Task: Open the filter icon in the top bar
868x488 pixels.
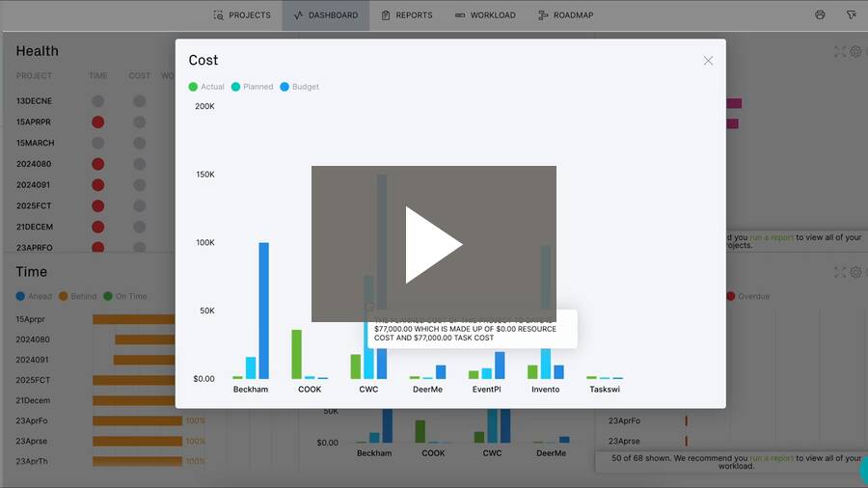Action: click(852, 14)
